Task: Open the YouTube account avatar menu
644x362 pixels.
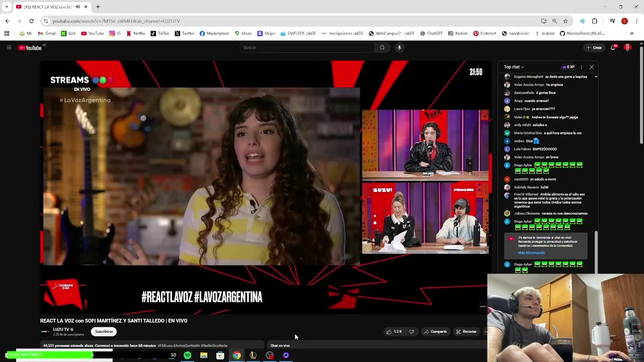Action: point(628,48)
